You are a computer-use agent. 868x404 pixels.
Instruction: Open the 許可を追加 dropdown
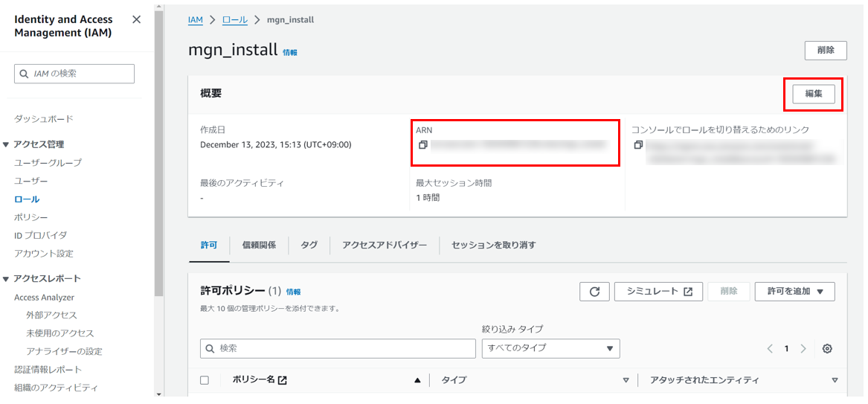click(x=795, y=292)
